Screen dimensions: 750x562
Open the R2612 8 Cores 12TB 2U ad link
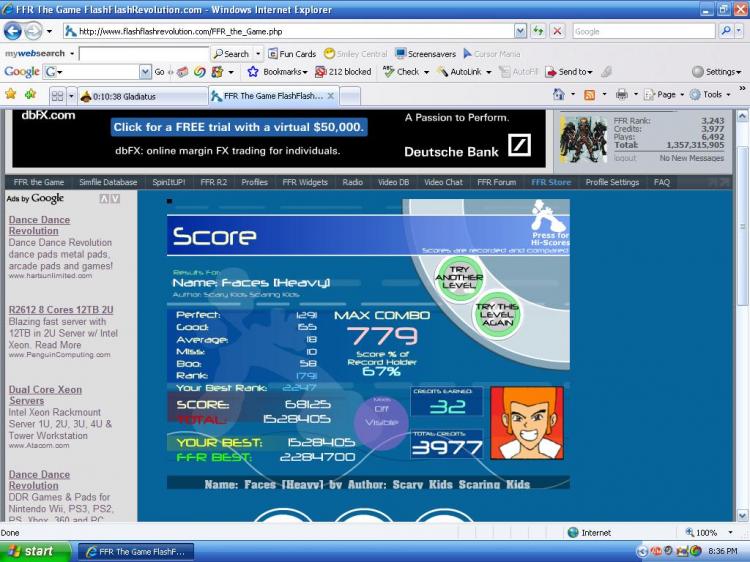pos(61,309)
